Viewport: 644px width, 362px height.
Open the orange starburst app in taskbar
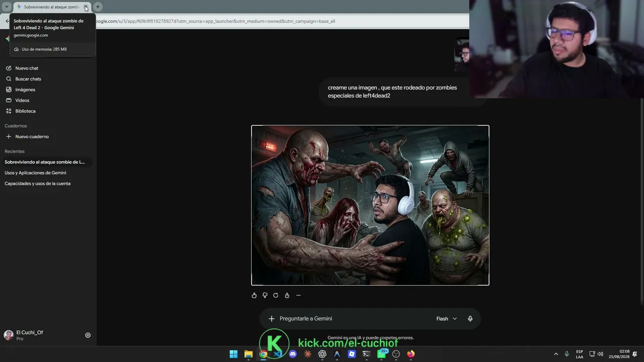point(307,354)
